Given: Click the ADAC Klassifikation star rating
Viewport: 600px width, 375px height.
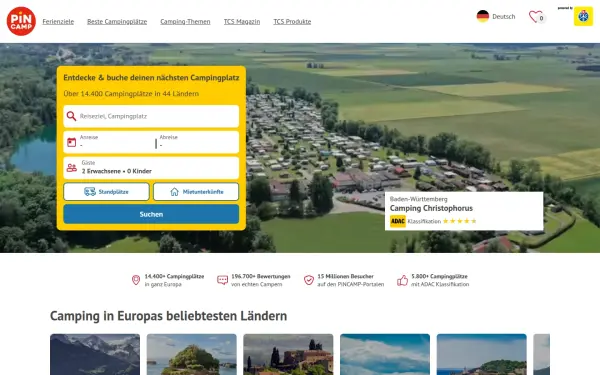Looking at the screenshot, I should [460, 221].
